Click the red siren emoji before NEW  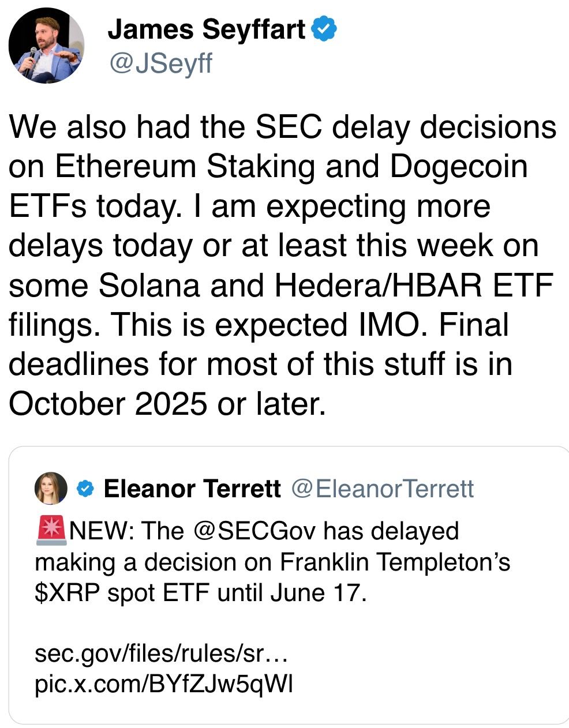[x=52, y=530]
